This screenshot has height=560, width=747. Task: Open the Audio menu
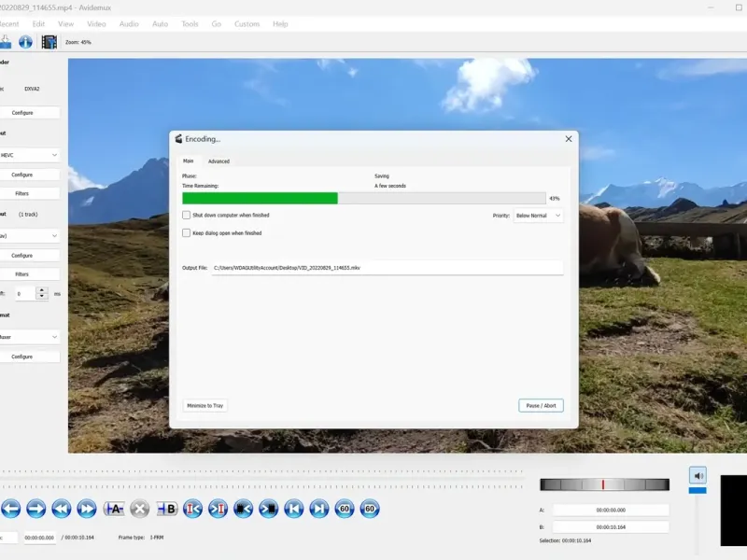129,24
